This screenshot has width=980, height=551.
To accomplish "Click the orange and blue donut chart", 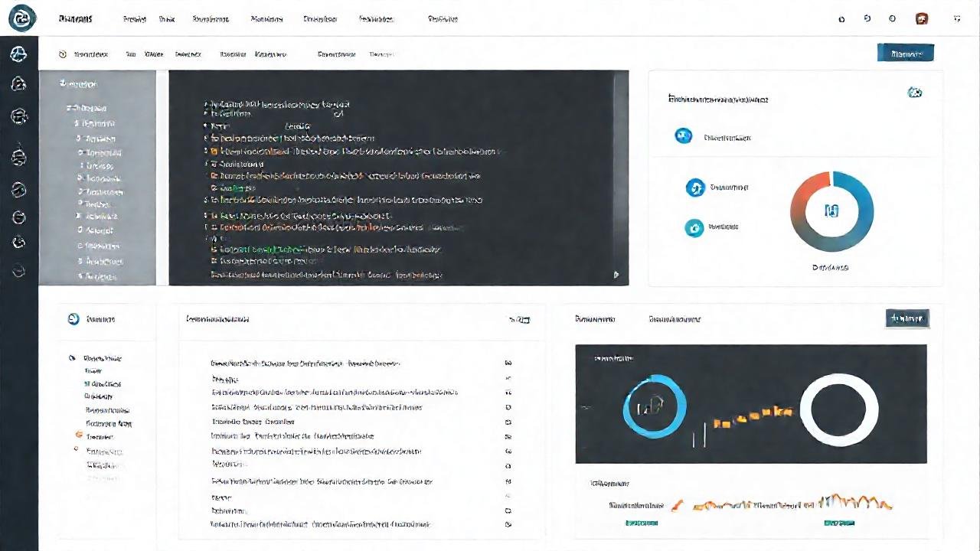I will tap(831, 211).
